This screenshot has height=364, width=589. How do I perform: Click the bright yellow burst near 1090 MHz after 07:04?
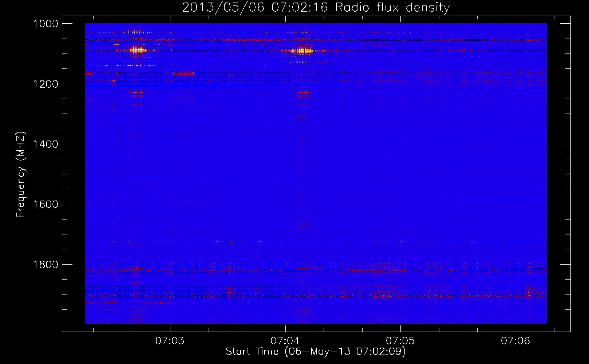click(x=303, y=51)
